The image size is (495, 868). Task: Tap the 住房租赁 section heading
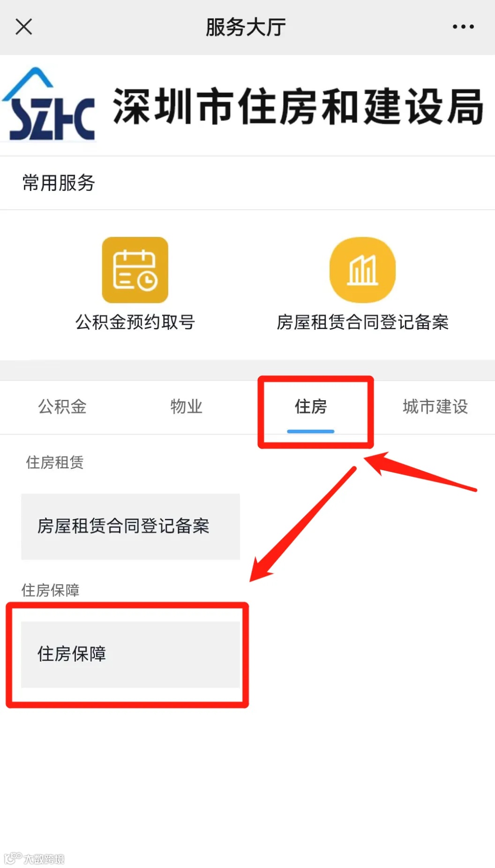(x=55, y=462)
